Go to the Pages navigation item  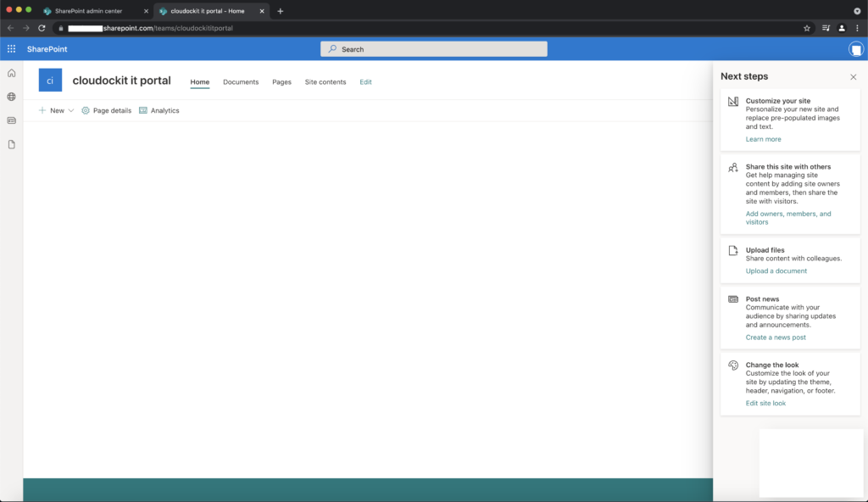tap(281, 82)
